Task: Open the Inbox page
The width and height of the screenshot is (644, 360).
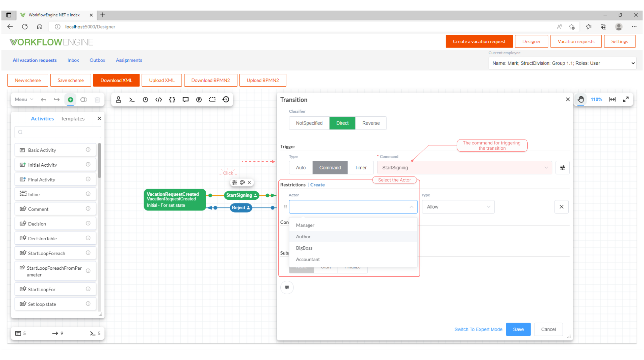Action: [73, 60]
